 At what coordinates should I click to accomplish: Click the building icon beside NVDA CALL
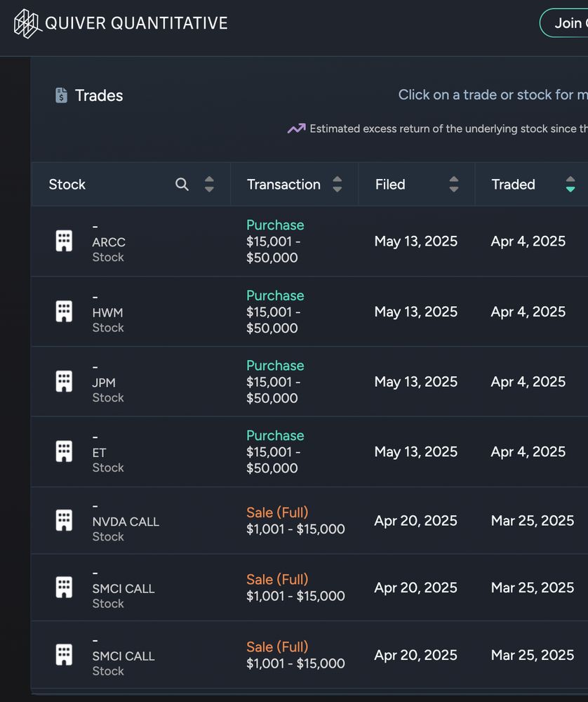[64, 520]
